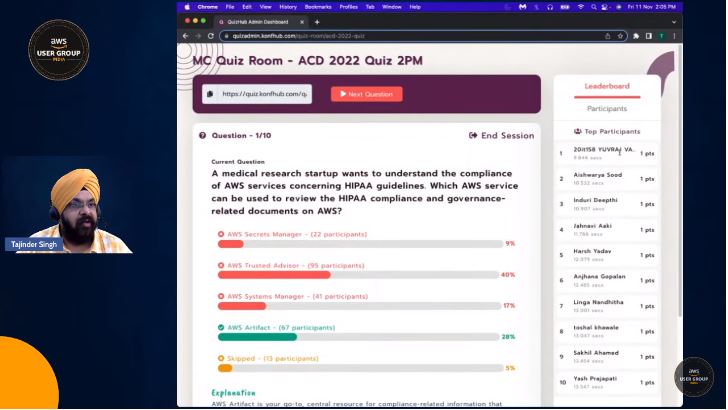Viewport: 728px width, 410px height.
Task: Click the page vertical scrollbar
Action: pyautogui.click(x=680, y=183)
